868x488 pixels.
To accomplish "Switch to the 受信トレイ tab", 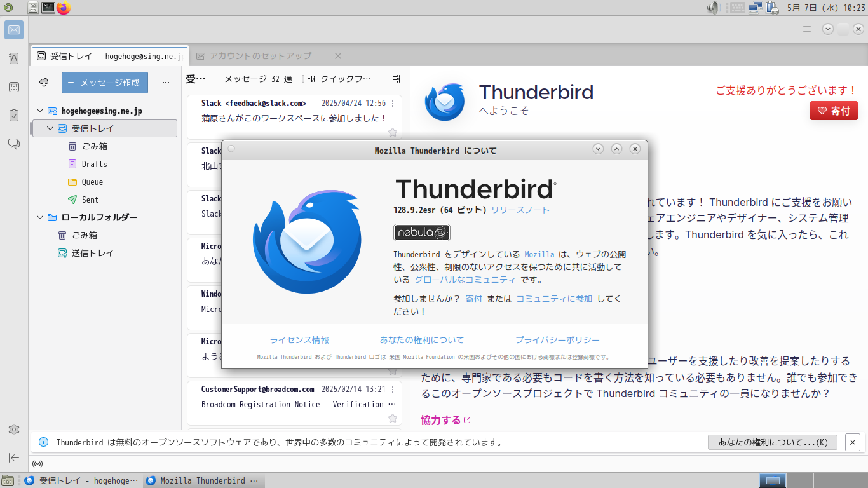I will pos(109,56).
